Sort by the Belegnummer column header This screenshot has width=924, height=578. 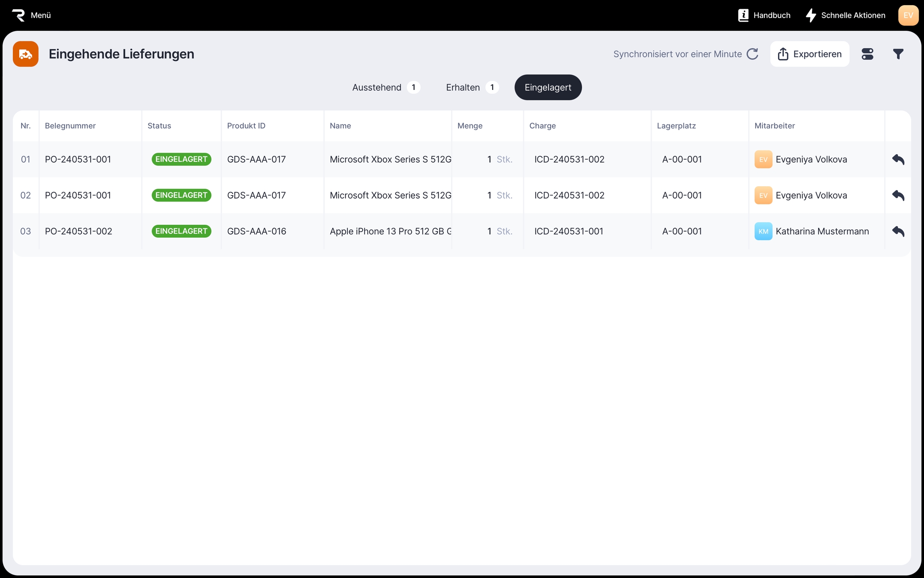(70, 126)
